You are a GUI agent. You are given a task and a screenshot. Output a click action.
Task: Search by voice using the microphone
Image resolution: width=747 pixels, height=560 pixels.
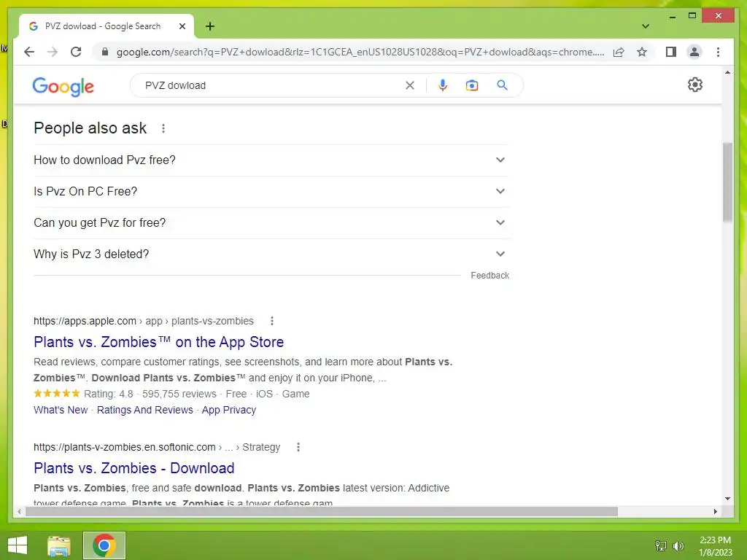point(443,85)
